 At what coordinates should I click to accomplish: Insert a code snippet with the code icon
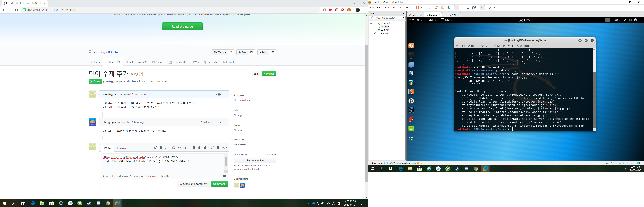(180, 148)
